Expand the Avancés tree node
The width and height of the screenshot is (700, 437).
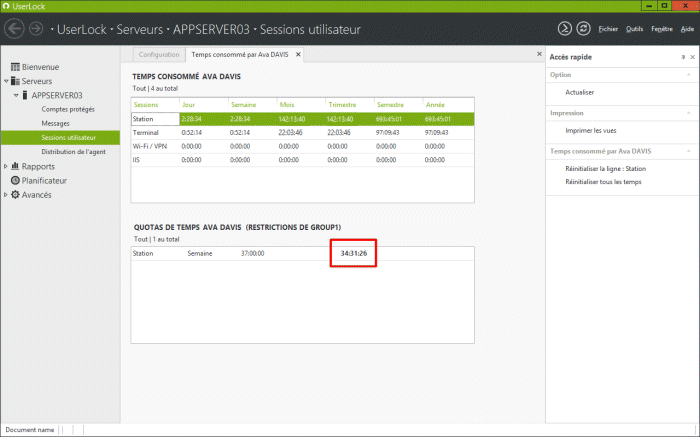click(6, 195)
